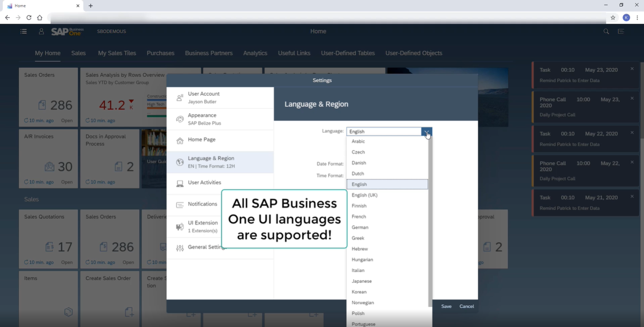Click the user profile icon in header
The image size is (644, 327).
pos(41,31)
